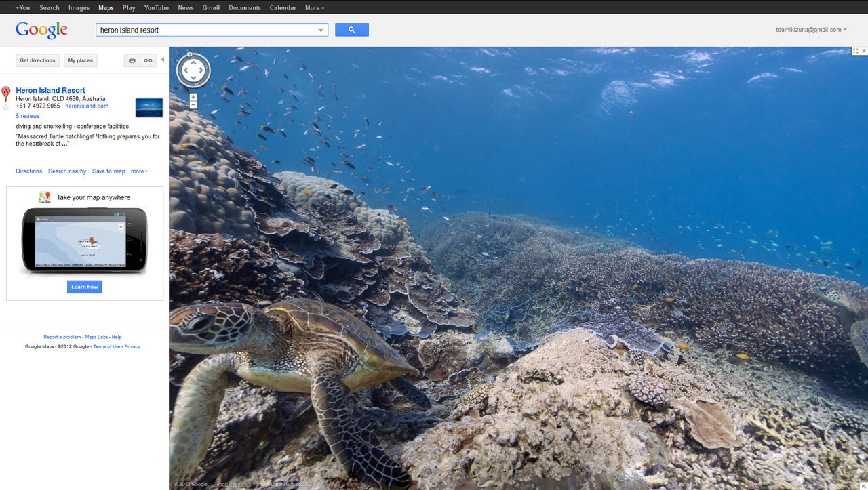
Task: Open Play from the top bar
Action: pyautogui.click(x=129, y=7)
